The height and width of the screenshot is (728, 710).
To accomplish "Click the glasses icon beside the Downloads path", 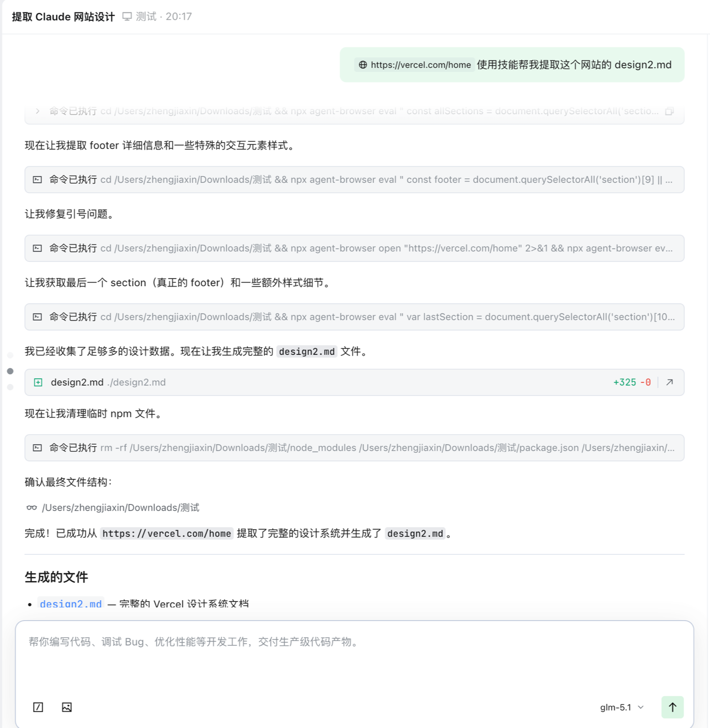I will coord(32,508).
